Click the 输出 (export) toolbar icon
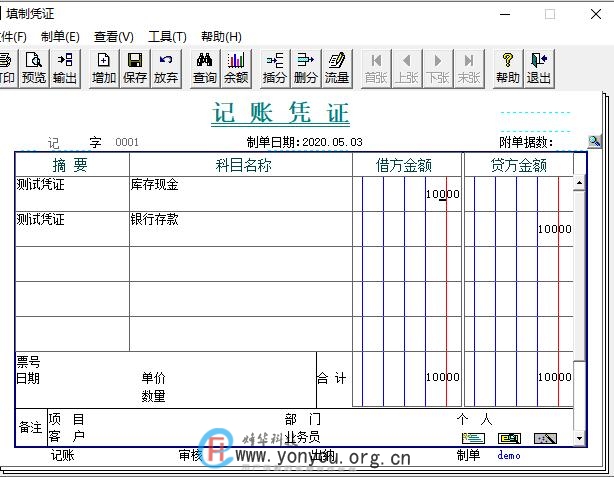This screenshot has height=477, width=614. point(65,68)
